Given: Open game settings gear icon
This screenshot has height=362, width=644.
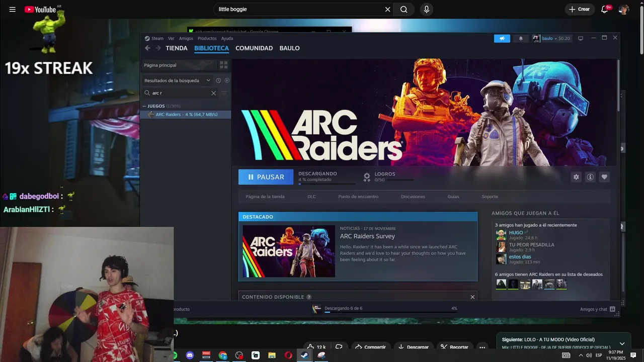Looking at the screenshot, I should (x=576, y=177).
